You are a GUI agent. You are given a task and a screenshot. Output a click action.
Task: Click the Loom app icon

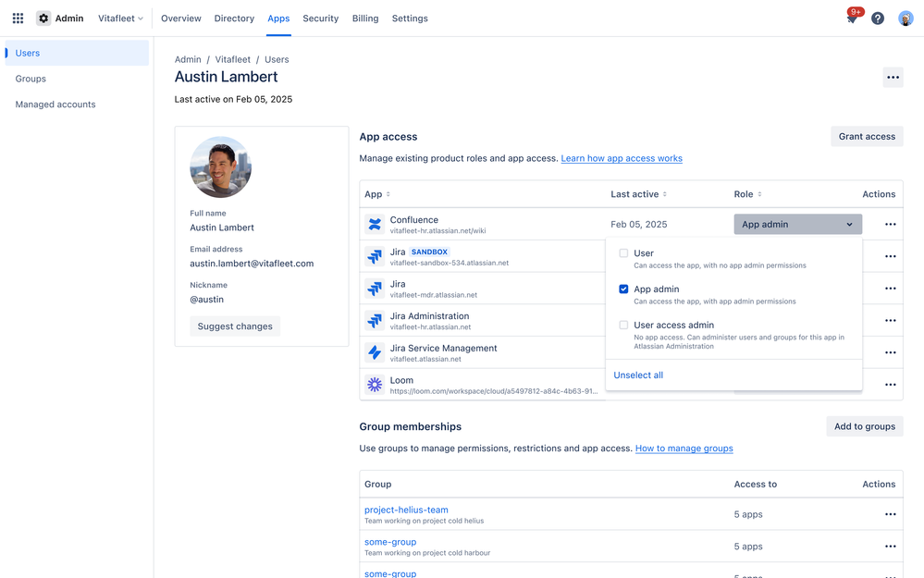coord(375,385)
